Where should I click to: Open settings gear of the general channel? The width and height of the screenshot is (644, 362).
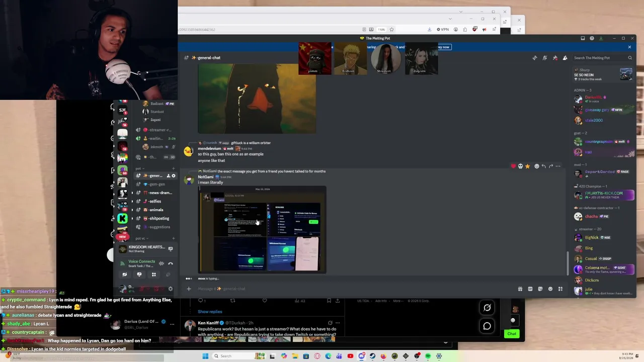point(174,176)
